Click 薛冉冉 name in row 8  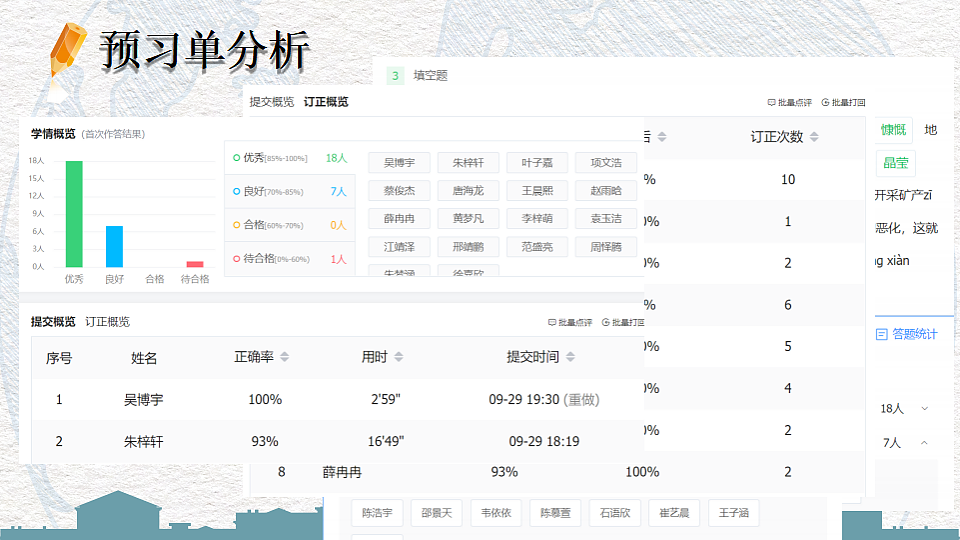point(342,472)
